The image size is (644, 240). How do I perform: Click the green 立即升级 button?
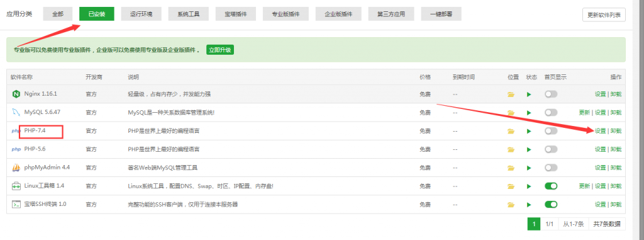pyautogui.click(x=219, y=50)
